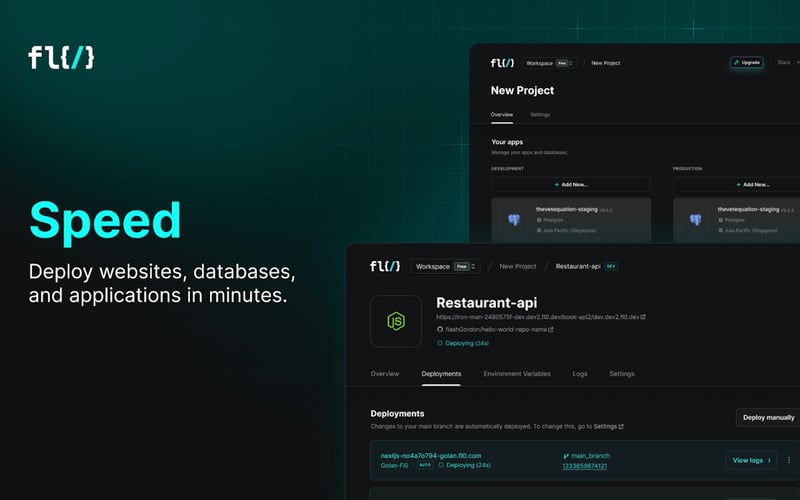The height and width of the screenshot is (500, 800).
Task: Click the Your apps heading
Action: (x=507, y=142)
